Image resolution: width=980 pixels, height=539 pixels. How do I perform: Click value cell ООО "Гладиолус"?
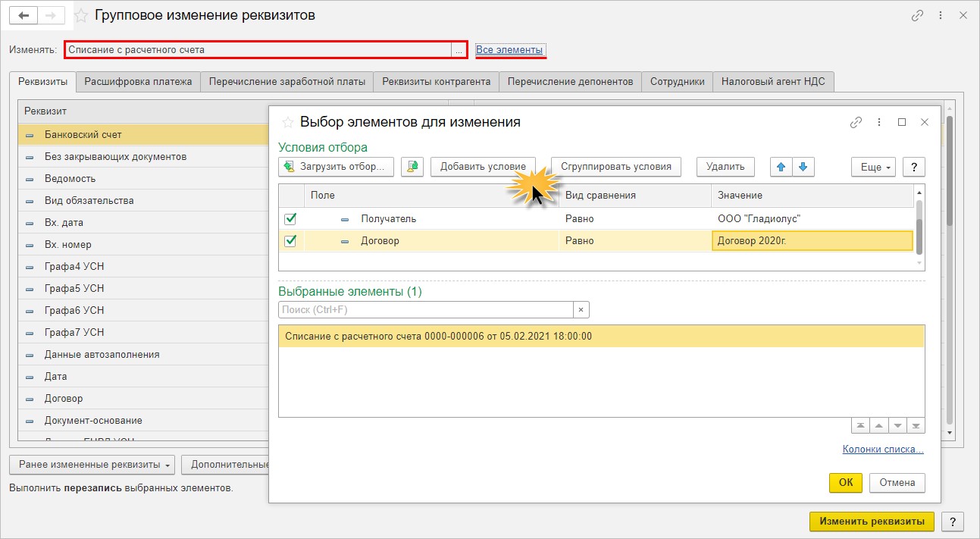812,219
